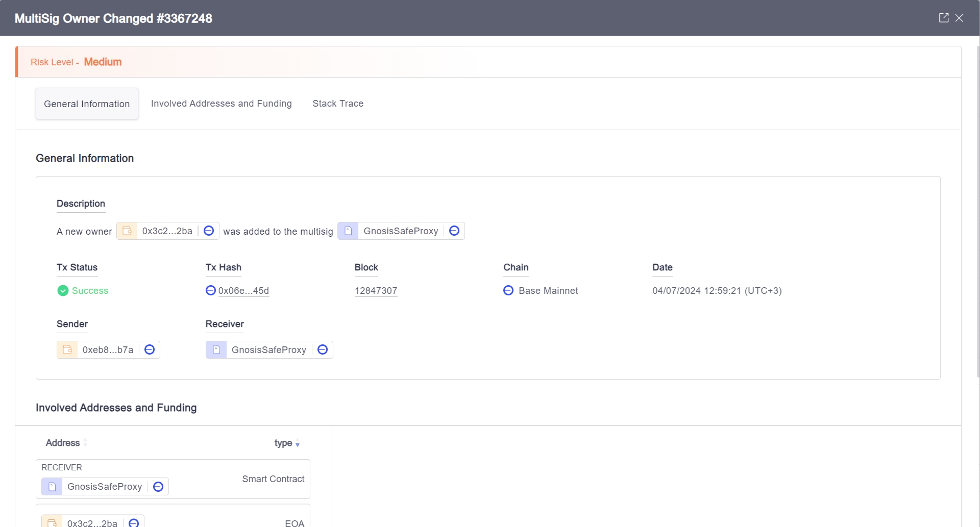Screen dimensions: 980x527
Task: Open the Stack Trace tab
Action: click(x=338, y=104)
